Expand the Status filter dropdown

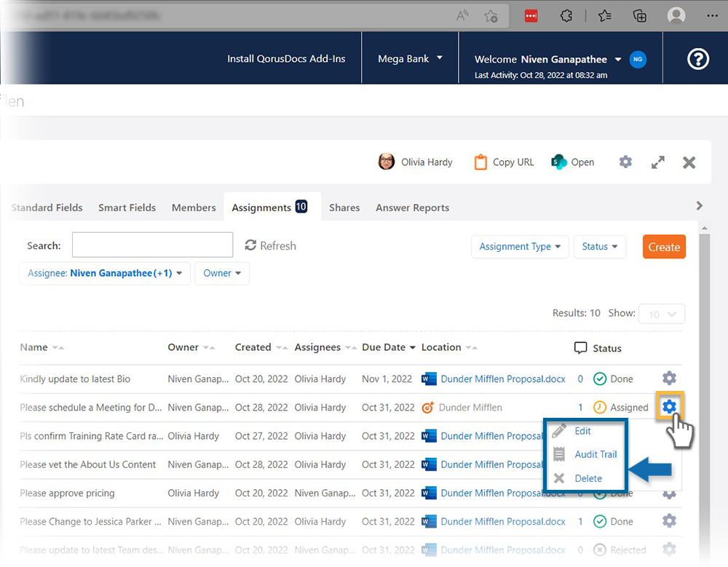599,247
